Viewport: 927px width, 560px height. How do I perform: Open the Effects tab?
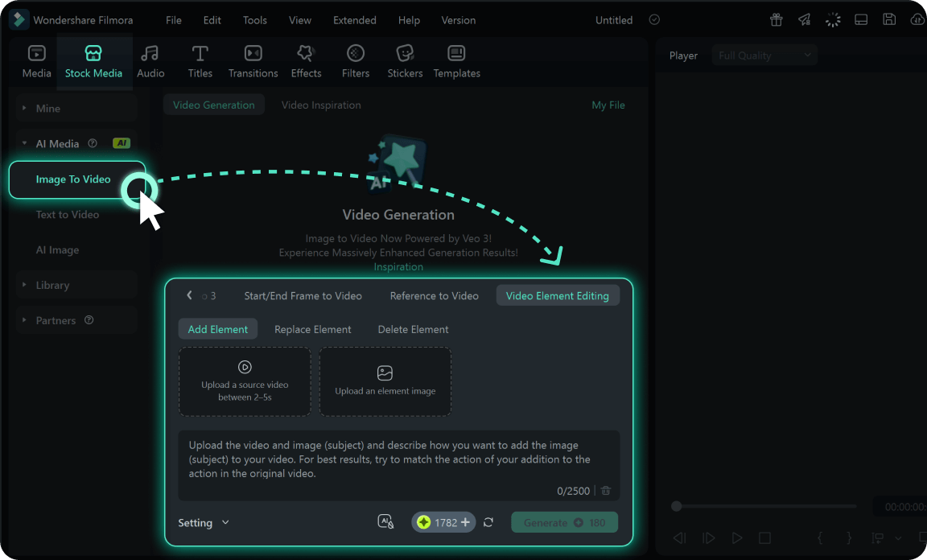[306, 61]
